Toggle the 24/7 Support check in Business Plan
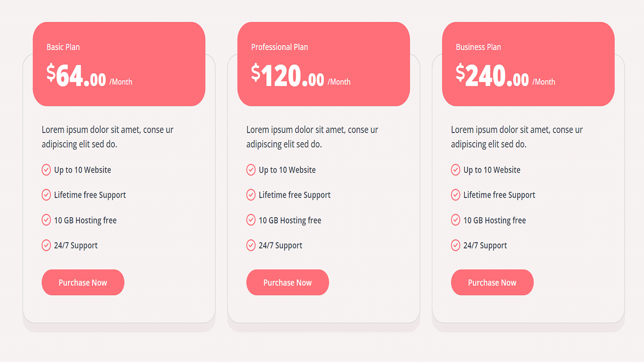 pos(456,245)
